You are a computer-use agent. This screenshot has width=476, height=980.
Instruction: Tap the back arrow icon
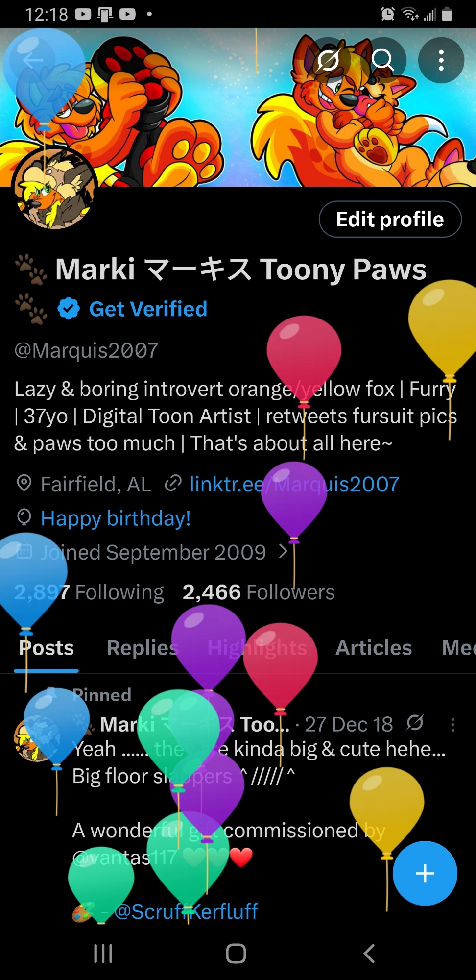33,60
